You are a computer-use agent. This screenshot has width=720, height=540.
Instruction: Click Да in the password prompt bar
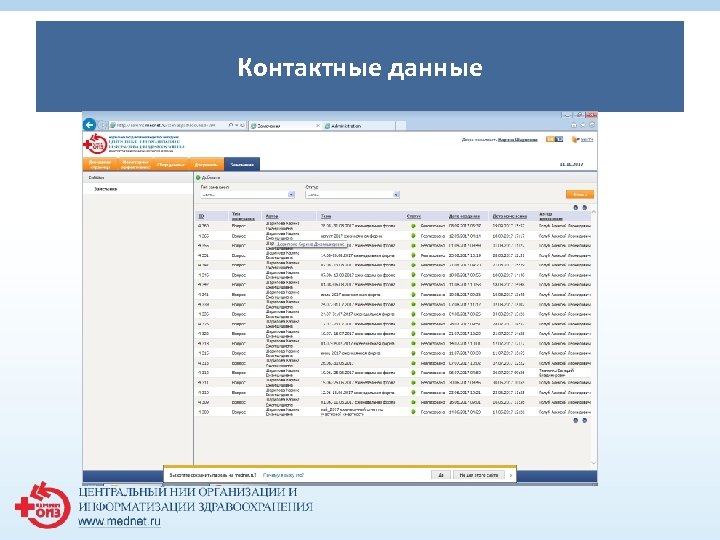[x=441, y=475]
